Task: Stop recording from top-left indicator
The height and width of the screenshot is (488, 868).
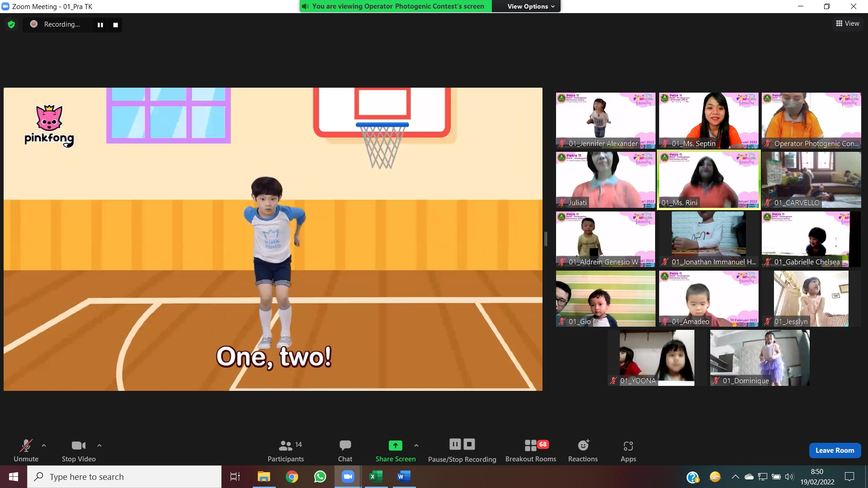Action: tap(116, 25)
